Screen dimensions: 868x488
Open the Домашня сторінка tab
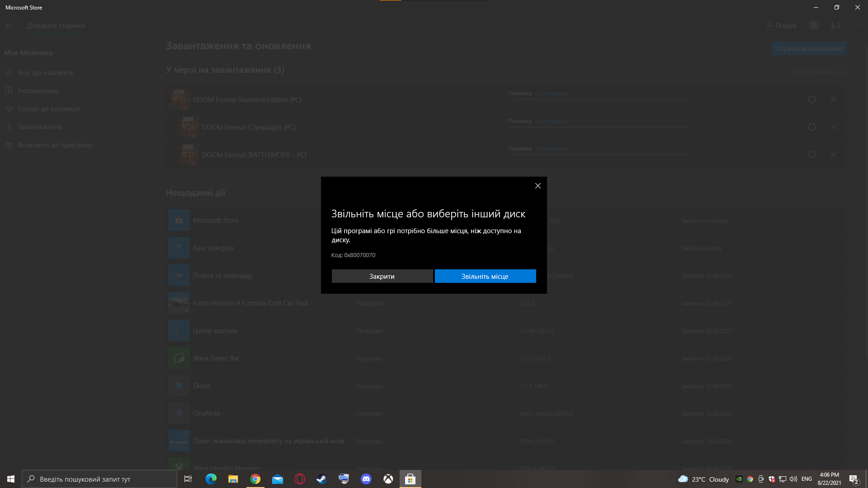(56, 26)
